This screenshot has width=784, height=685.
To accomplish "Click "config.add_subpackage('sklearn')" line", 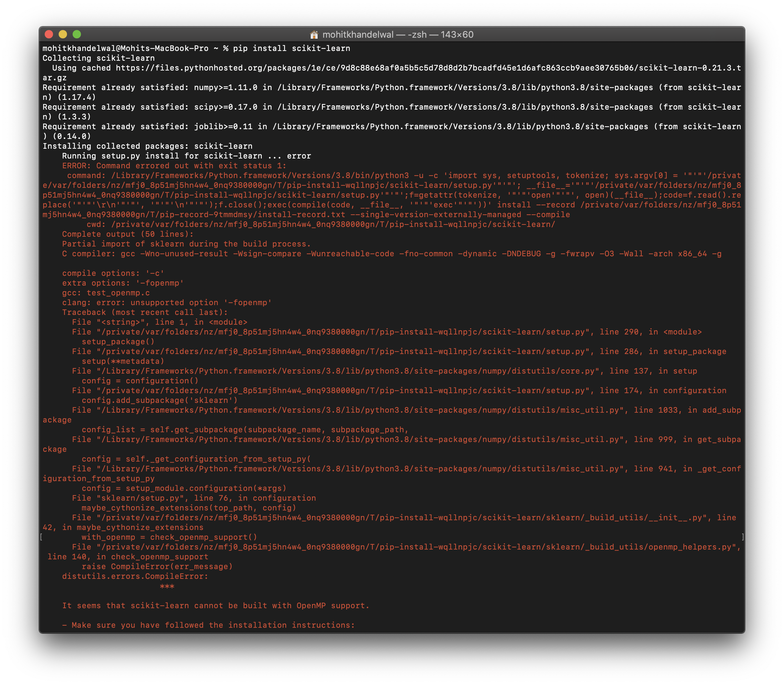I will (160, 400).
